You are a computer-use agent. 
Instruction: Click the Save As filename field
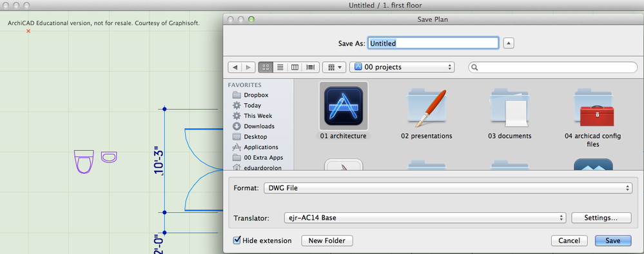coord(433,43)
